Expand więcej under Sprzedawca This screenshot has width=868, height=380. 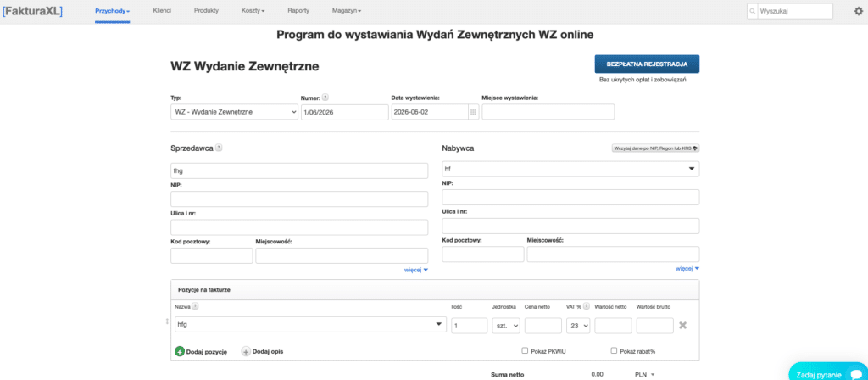(416, 270)
